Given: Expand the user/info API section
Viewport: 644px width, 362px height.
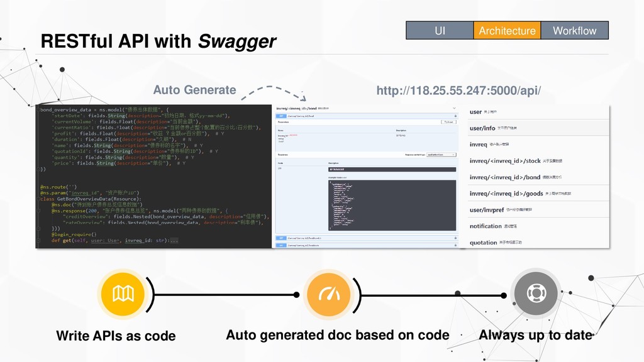Looking at the screenshot, I should click(538, 128).
